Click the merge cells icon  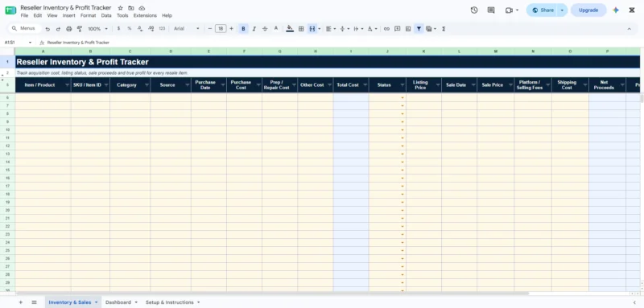312,29
